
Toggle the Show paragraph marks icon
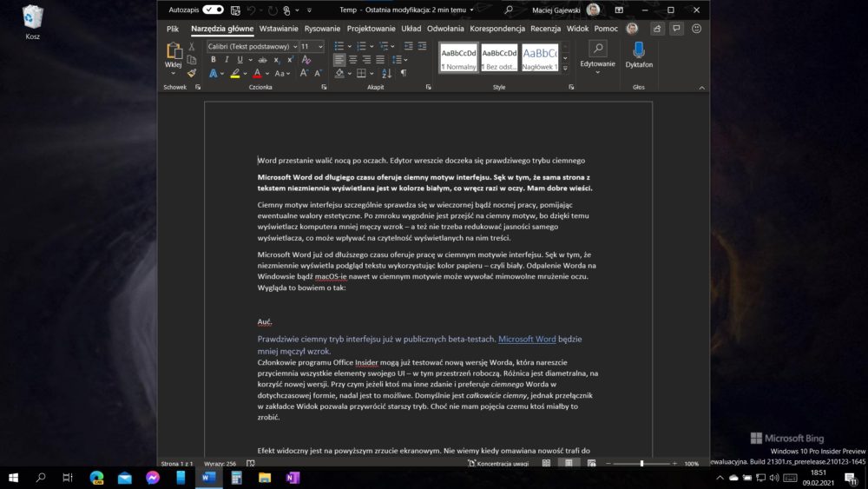tap(404, 73)
